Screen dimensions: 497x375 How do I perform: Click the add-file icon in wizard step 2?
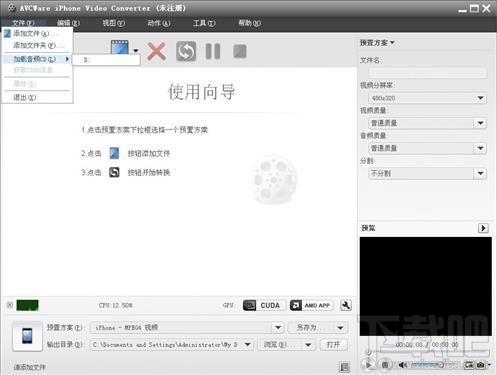pyautogui.click(x=114, y=153)
